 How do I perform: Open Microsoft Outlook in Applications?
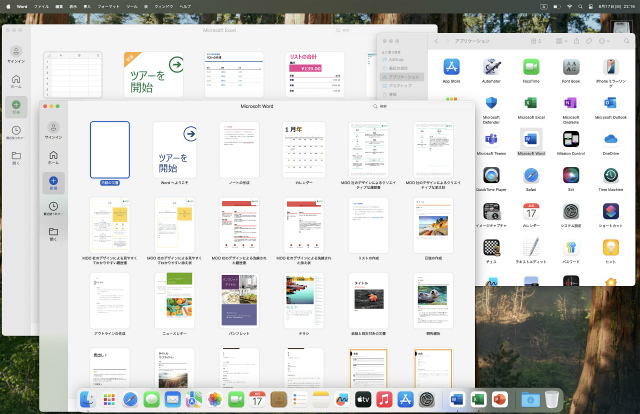pyautogui.click(x=611, y=104)
